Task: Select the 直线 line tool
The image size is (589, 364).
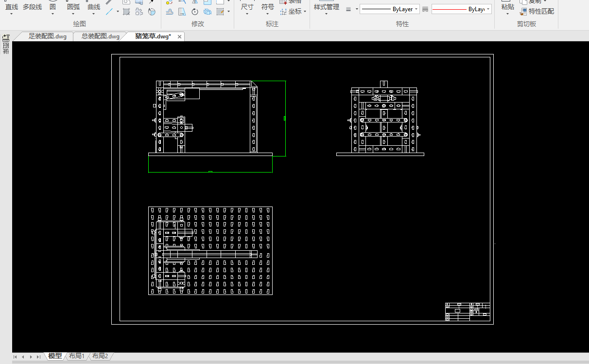Action: (x=12, y=7)
